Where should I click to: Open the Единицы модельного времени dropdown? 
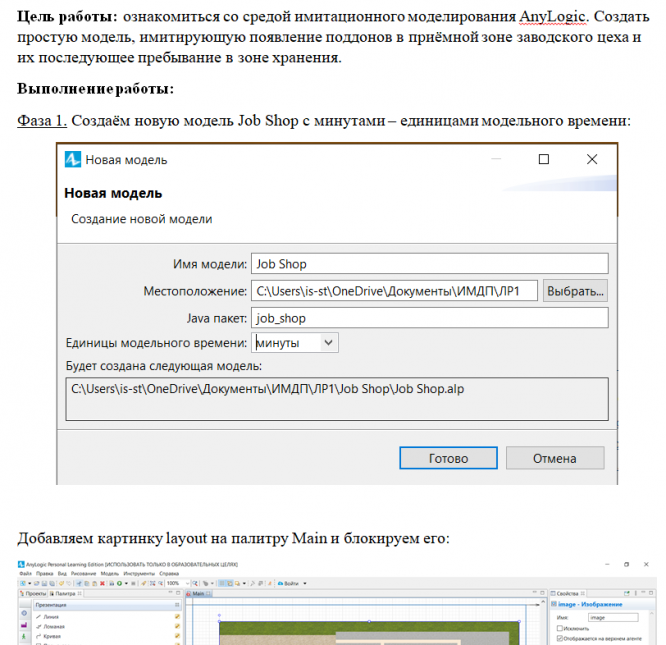coord(295,343)
